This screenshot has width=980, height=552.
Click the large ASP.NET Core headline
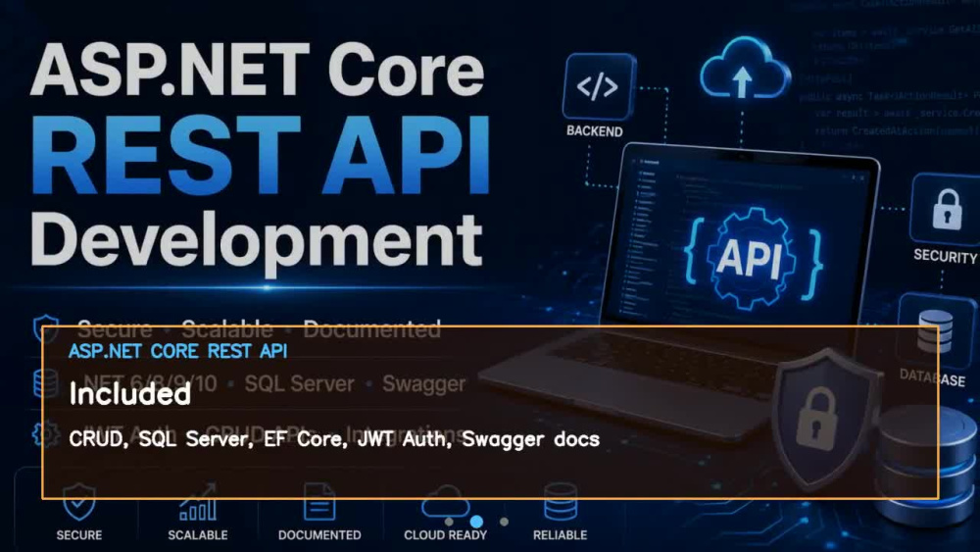(257, 70)
